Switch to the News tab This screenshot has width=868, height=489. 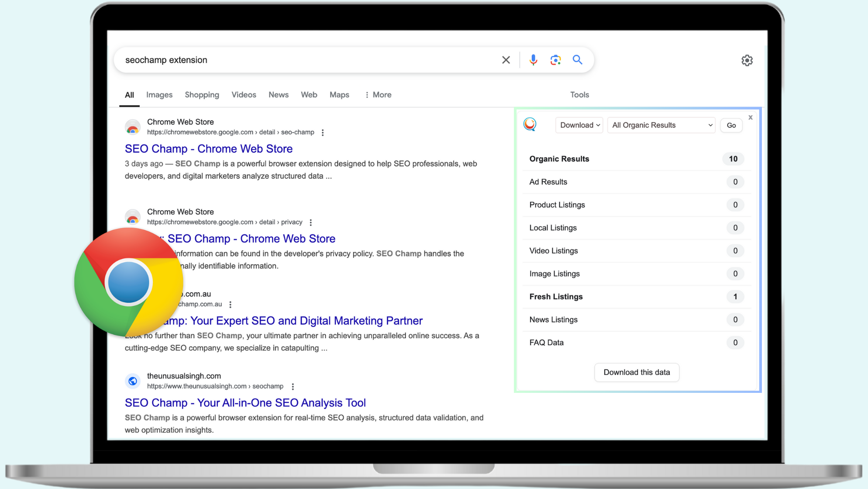click(x=279, y=95)
